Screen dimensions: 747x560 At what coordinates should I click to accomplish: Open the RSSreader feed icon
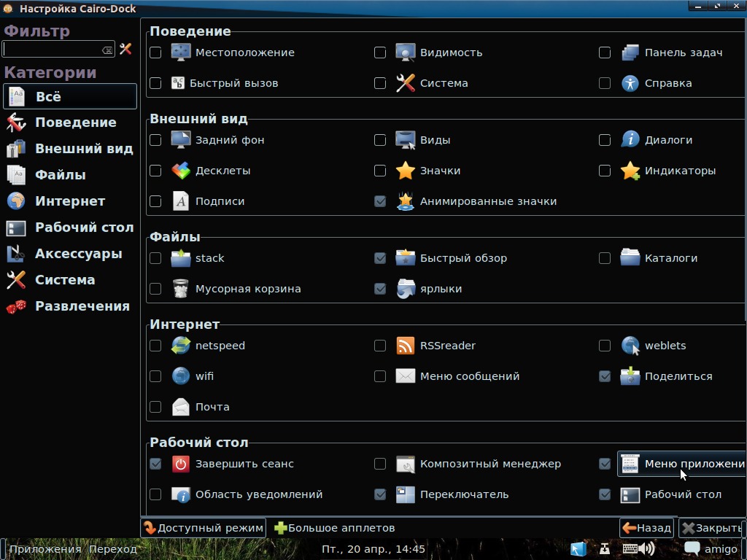coord(406,346)
